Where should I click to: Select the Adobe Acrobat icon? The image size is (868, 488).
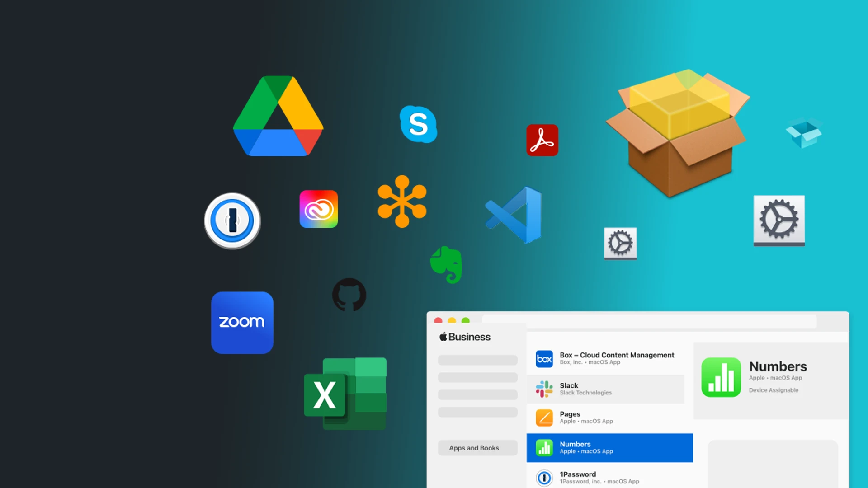[542, 140]
